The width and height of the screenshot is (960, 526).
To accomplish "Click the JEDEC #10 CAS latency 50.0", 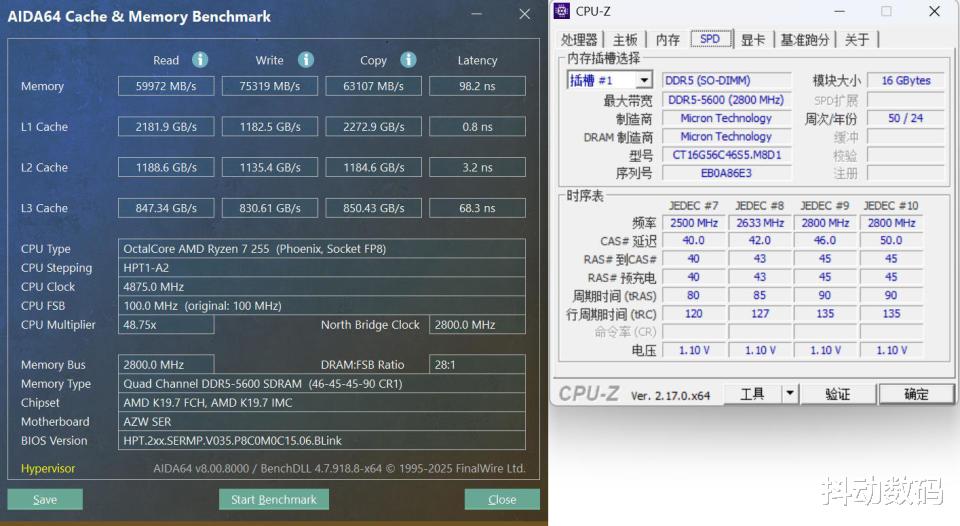I will 891,241.
